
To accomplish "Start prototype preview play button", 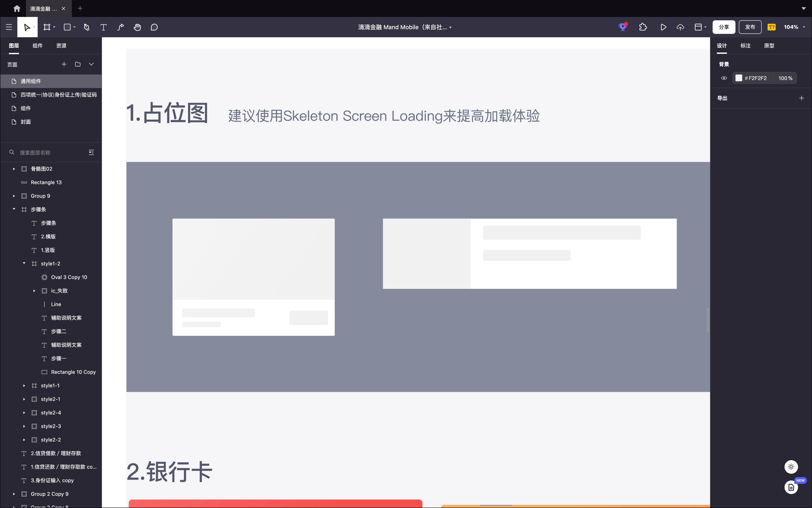I will pyautogui.click(x=663, y=27).
